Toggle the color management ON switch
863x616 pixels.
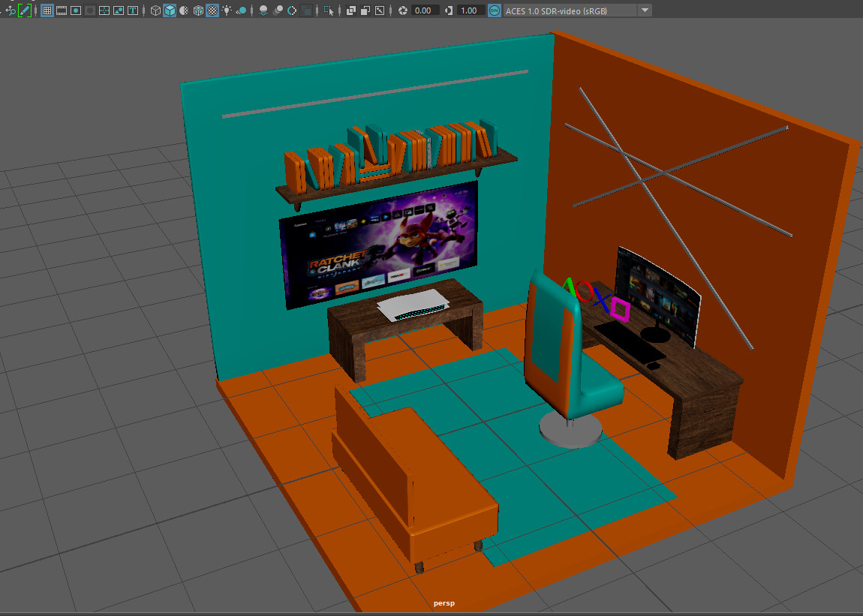[493, 11]
